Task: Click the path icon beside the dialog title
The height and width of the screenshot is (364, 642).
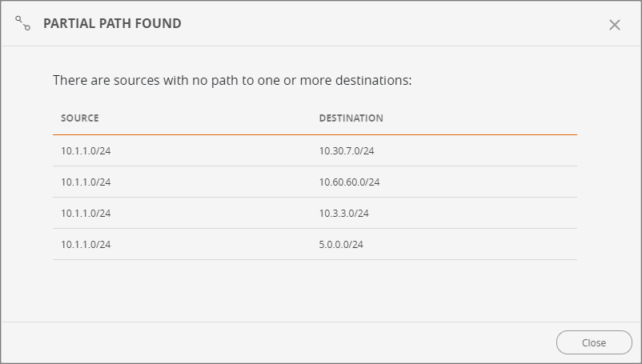Action: coord(22,23)
